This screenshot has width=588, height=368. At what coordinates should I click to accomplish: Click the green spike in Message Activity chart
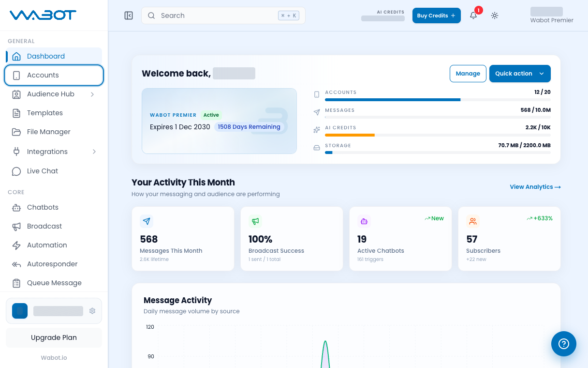[x=325, y=353]
